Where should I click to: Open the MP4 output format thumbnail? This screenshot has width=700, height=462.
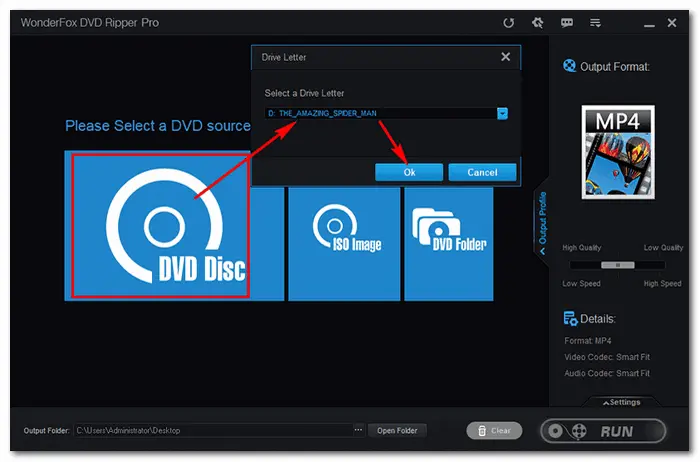click(618, 152)
